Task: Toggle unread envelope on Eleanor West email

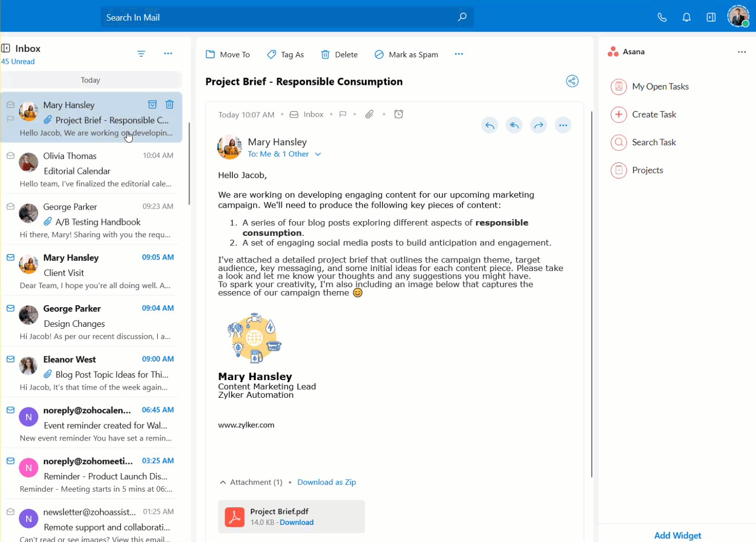Action: pyautogui.click(x=10, y=359)
